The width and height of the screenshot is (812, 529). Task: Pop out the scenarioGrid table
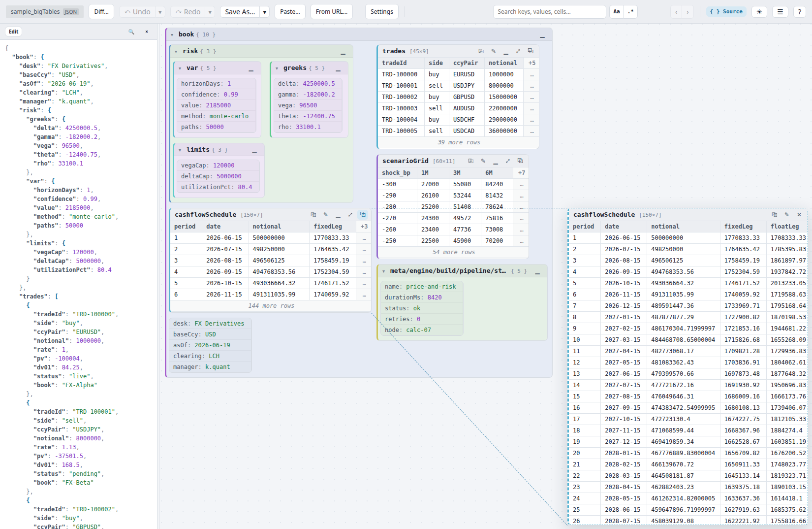click(520, 161)
